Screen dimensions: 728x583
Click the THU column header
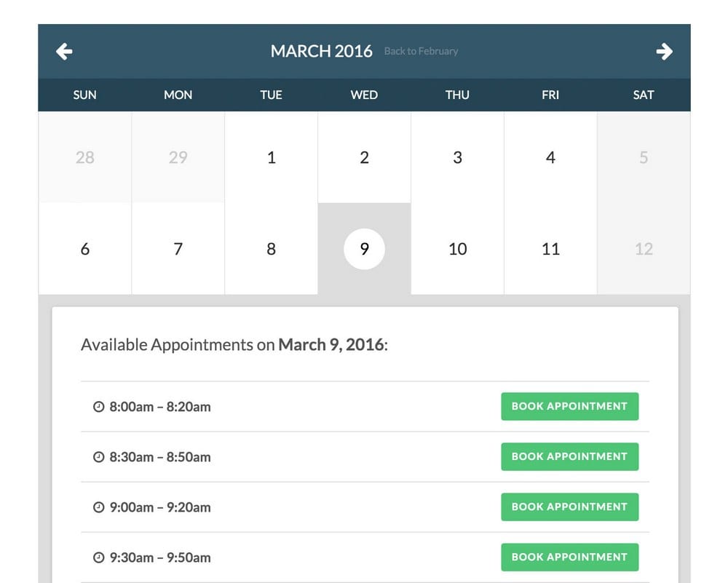(x=457, y=95)
